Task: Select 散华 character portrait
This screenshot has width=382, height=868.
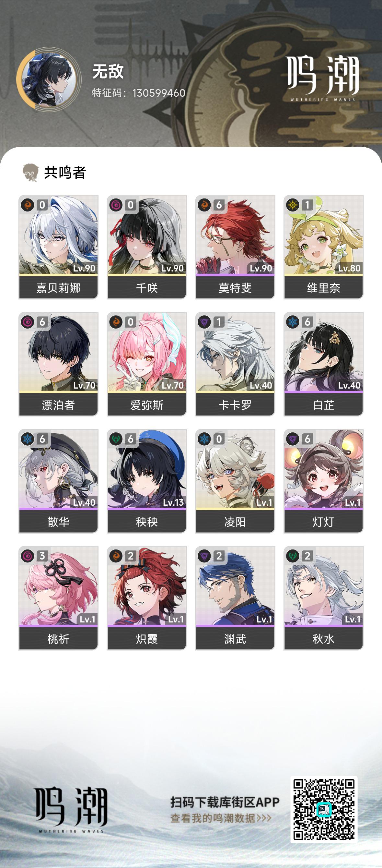Action: [x=58, y=469]
